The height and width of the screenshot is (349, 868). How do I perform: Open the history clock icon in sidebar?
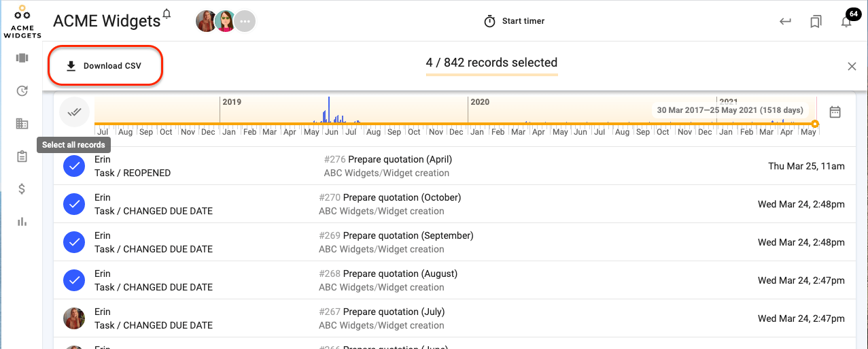22,90
